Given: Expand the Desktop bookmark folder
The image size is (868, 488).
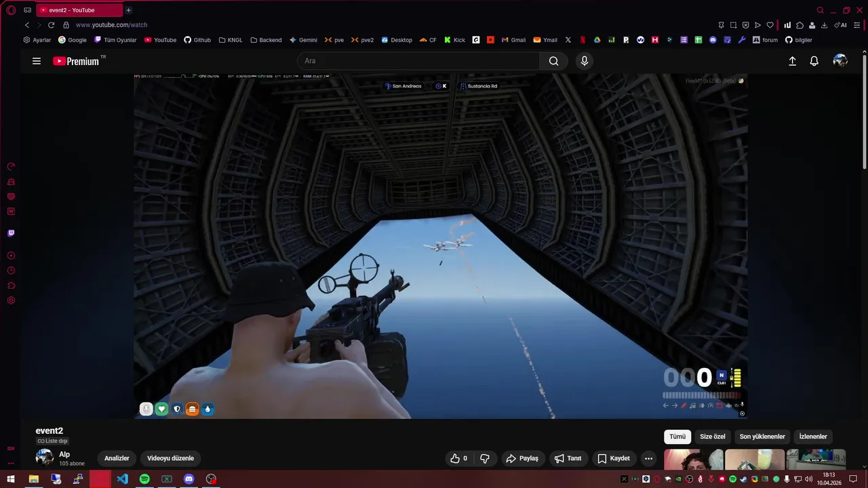Looking at the screenshot, I should [x=397, y=40].
